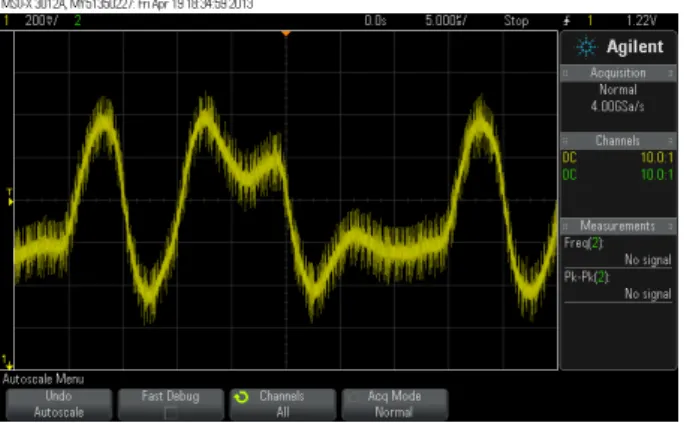Click channel 1 ground reference marker
The height and width of the screenshot is (423, 684).
tap(7, 362)
